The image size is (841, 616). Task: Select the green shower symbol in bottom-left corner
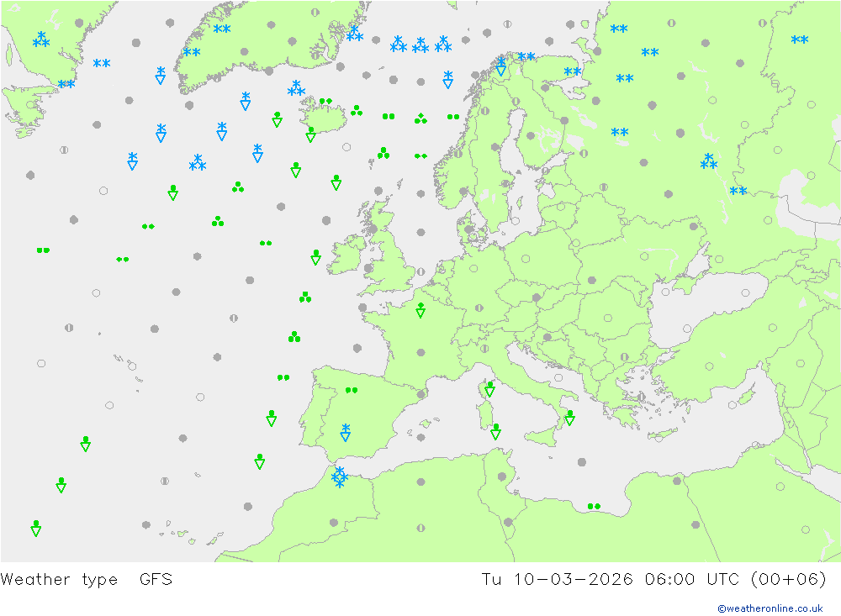click(36, 528)
